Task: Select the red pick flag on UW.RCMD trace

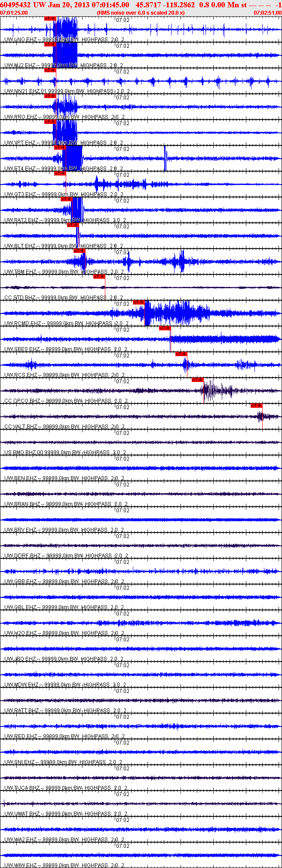Action: tap(139, 302)
